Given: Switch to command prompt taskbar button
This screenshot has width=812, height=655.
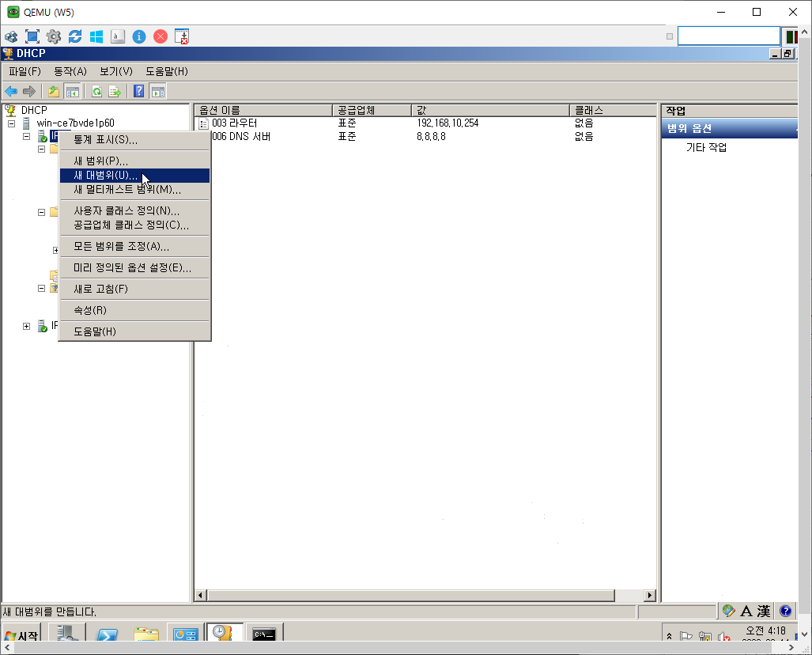Looking at the screenshot, I should (264, 633).
